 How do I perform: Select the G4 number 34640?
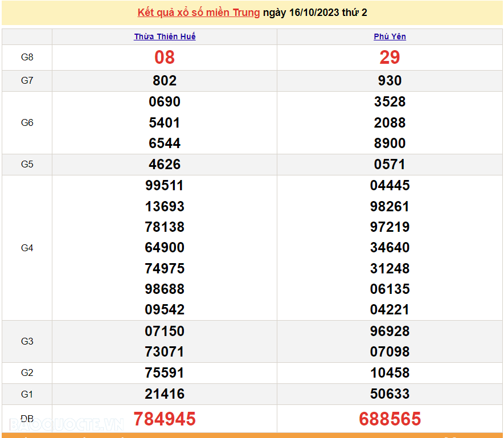pos(390,248)
